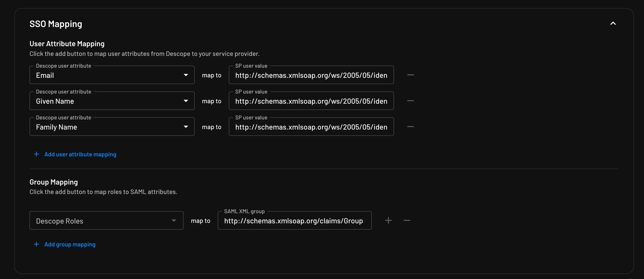Image resolution: width=644 pixels, height=279 pixels.
Task: Click Add group mapping link
Action: [x=70, y=244]
